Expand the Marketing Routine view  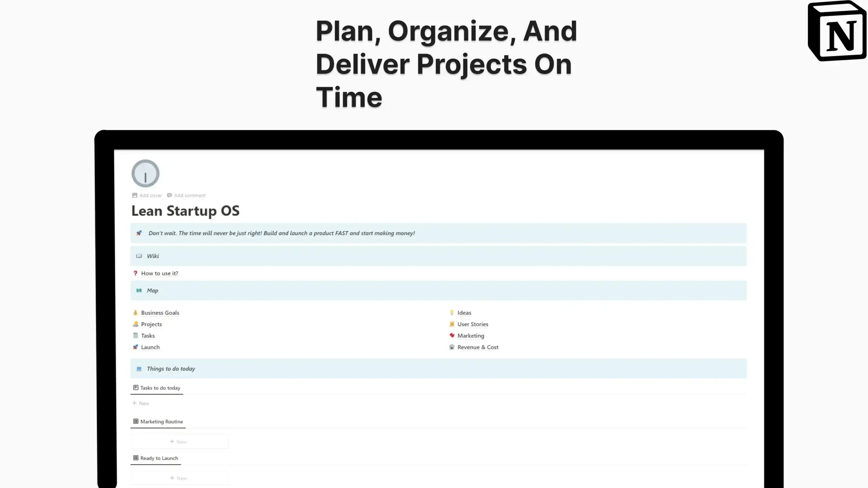(x=161, y=421)
